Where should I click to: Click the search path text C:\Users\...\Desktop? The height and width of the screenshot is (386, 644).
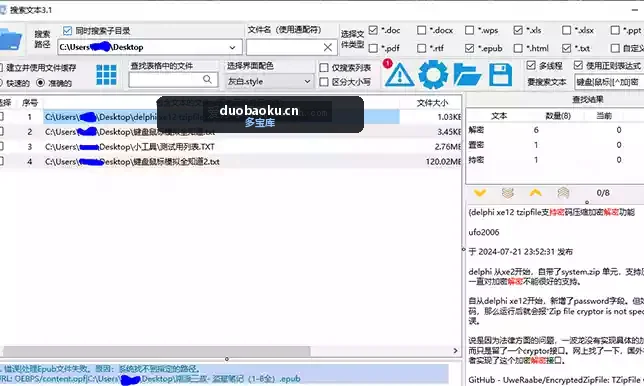click(x=101, y=47)
